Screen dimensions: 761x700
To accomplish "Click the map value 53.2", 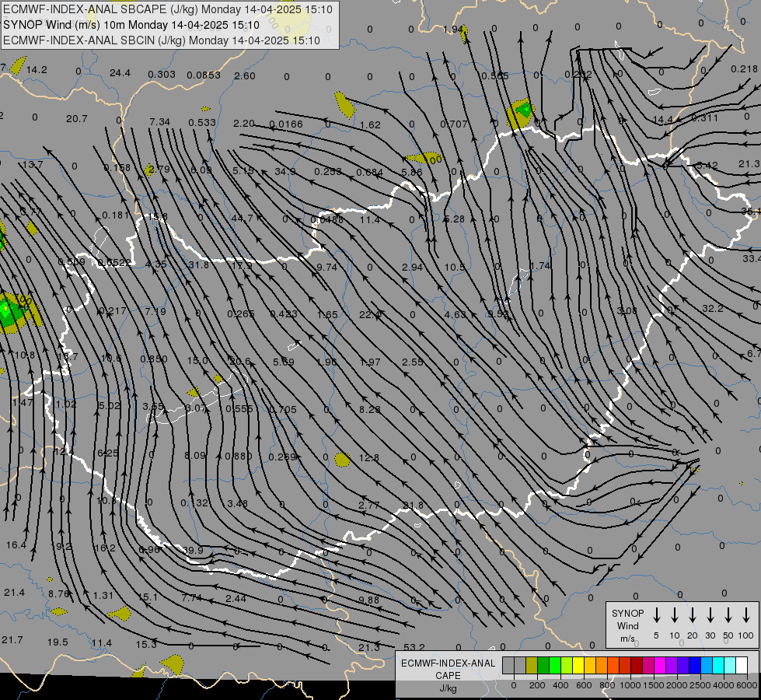I will 414,647.
